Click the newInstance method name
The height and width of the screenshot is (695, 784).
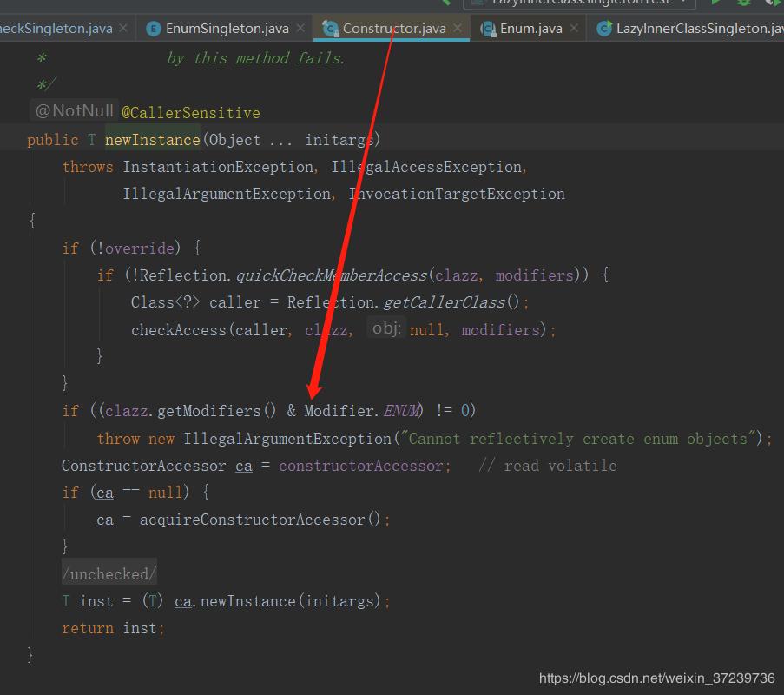pyautogui.click(x=153, y=140)
